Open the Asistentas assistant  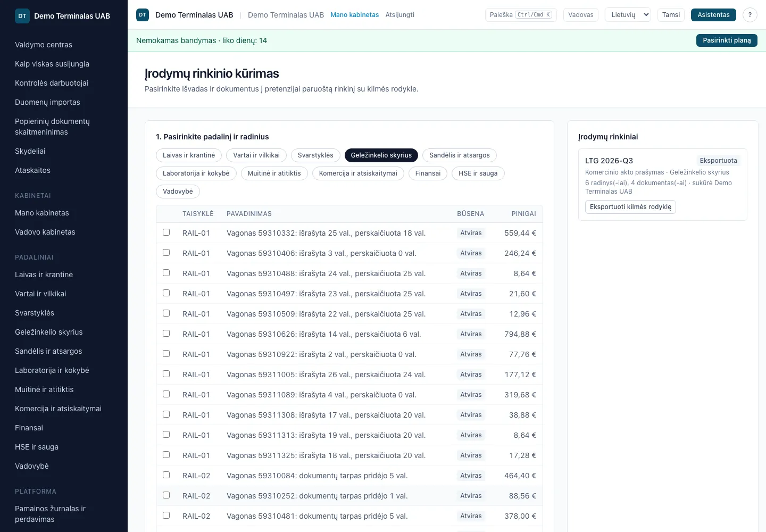[713, 15]
